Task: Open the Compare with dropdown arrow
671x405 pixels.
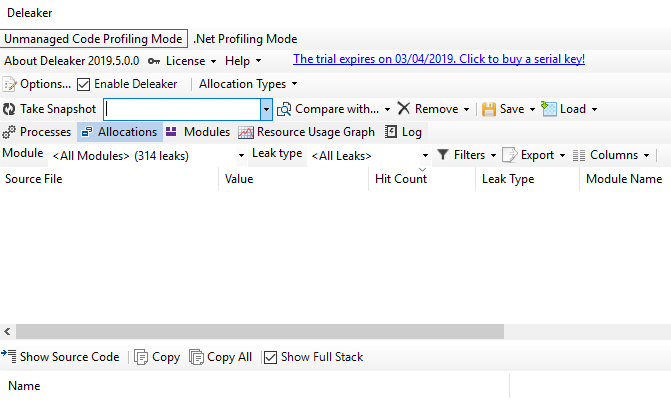Action: (387, 110)
